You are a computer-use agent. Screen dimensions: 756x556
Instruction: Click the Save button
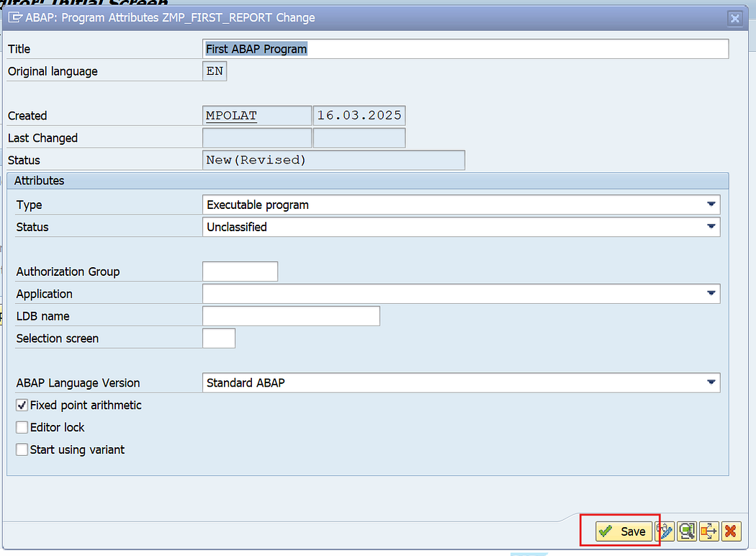click(x=624, y=531)
